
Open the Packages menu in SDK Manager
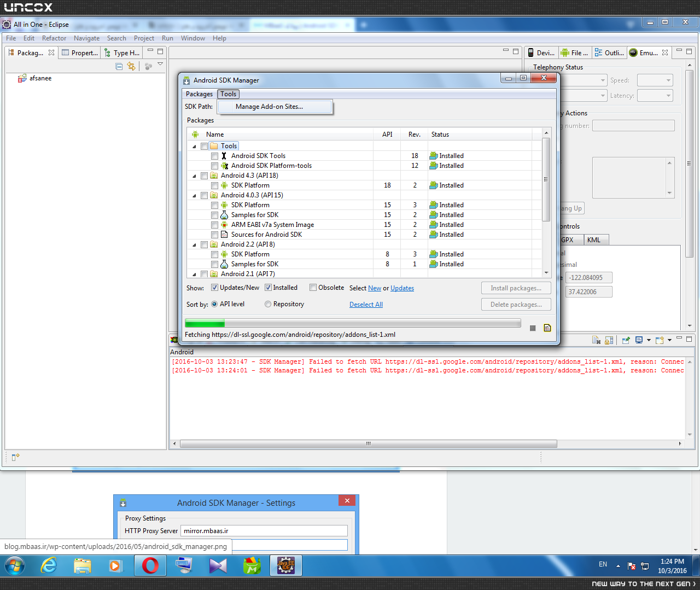pos(199,94)
